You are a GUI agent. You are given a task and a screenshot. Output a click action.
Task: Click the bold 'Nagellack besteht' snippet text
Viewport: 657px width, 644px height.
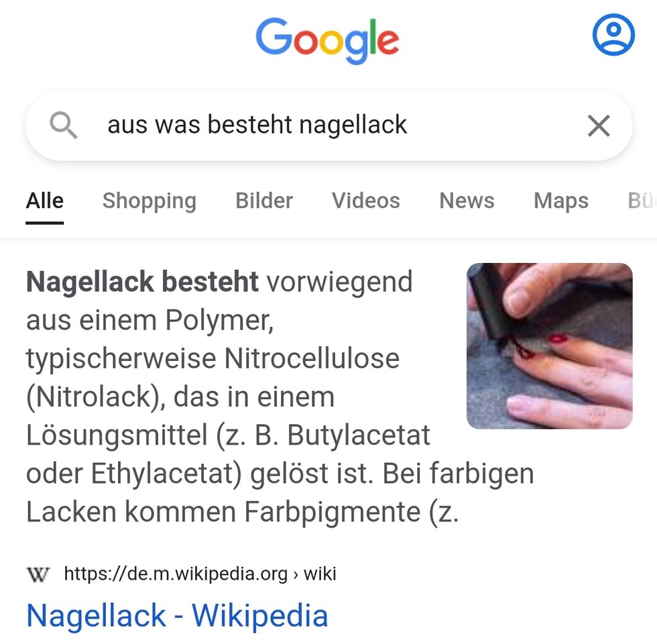point(142,281)
